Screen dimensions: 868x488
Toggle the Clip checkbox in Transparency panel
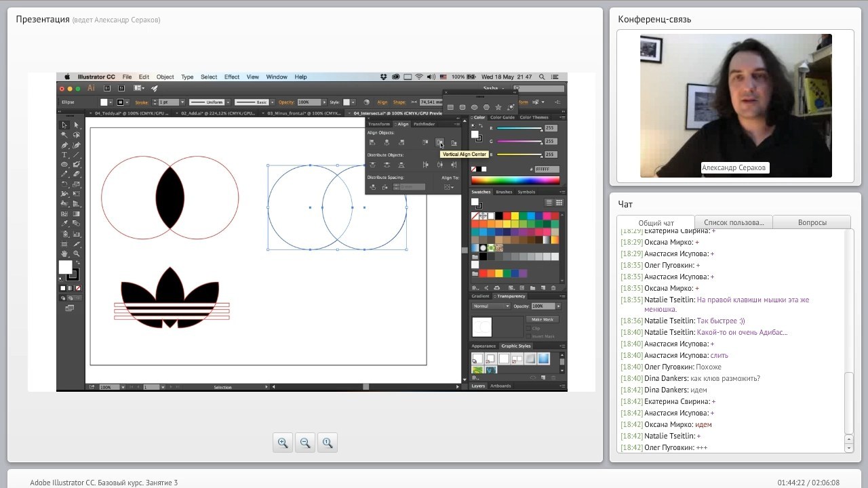pos(528,328)
